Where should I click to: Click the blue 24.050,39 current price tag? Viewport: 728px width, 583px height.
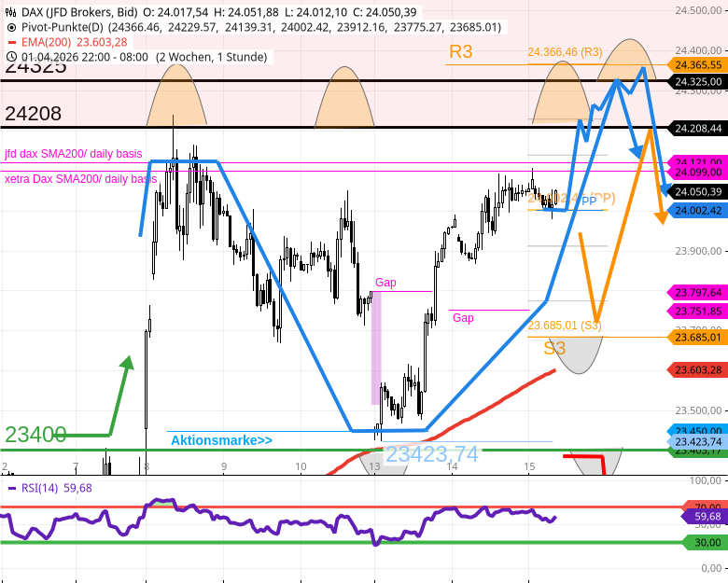[x=696, y=191]
